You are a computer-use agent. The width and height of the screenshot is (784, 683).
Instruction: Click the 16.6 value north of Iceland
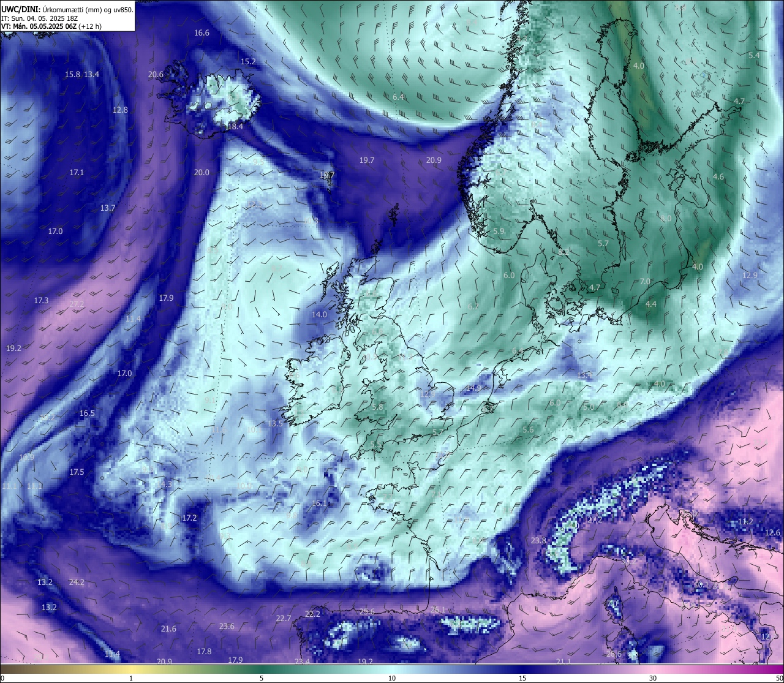click(202, 33)
